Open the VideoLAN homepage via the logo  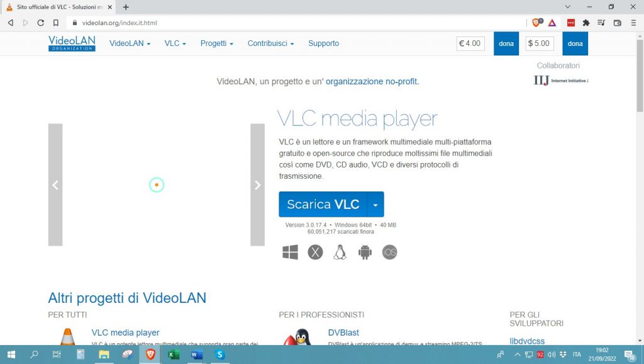(71, 43)
